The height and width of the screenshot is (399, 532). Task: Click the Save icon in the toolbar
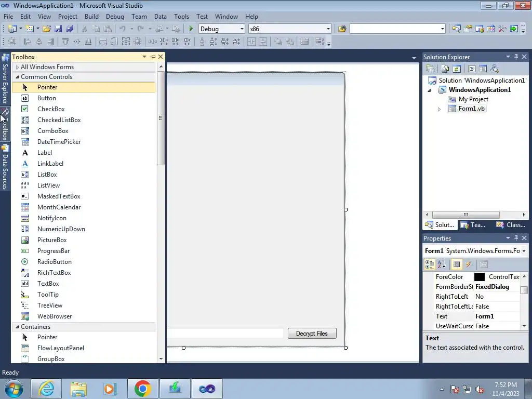[58, 29]
